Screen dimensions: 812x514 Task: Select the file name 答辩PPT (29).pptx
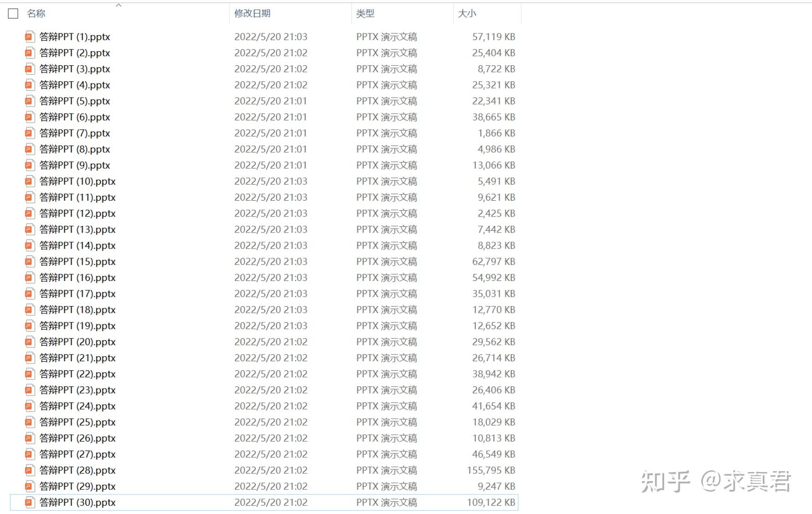click(x=78, y=486)
